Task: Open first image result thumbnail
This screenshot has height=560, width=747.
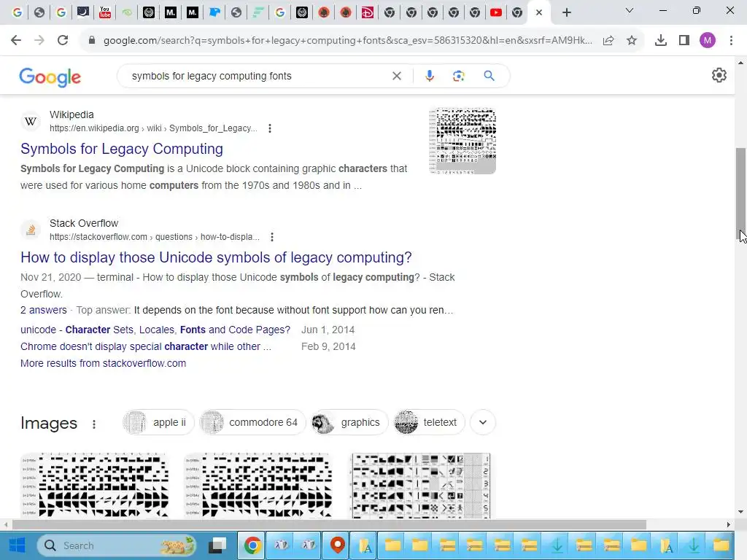Action: (x=94, y=485)
